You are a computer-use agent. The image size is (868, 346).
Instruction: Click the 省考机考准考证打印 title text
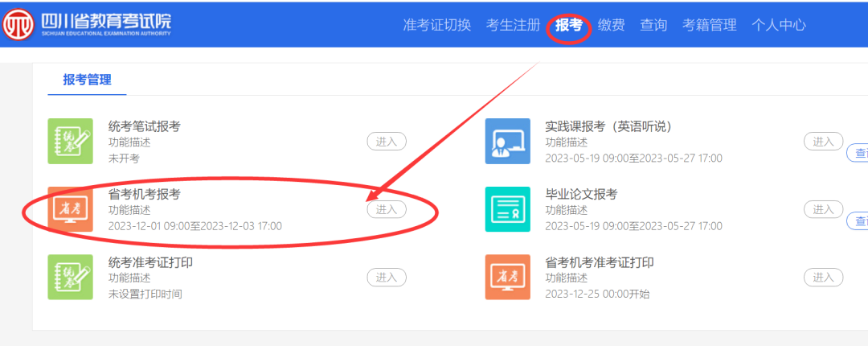pyautogui.click(x=600, y=262)
